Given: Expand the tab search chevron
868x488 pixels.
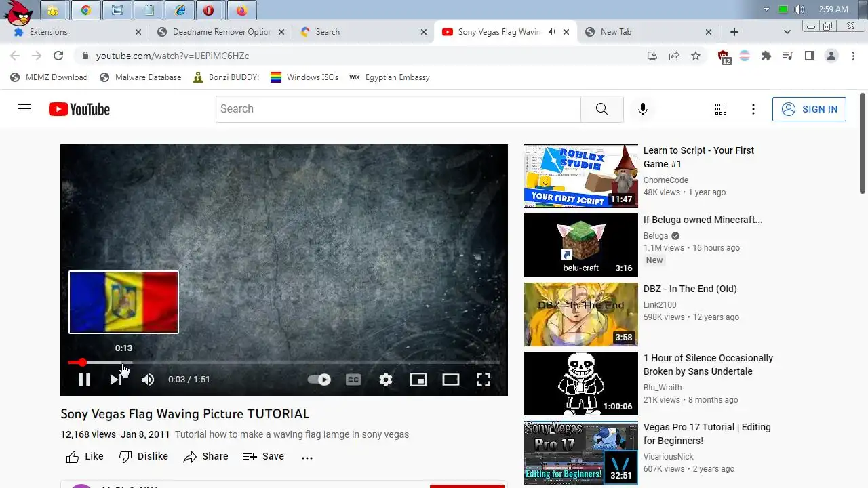Looking at the screenshot, I should [x=787, y=32].
